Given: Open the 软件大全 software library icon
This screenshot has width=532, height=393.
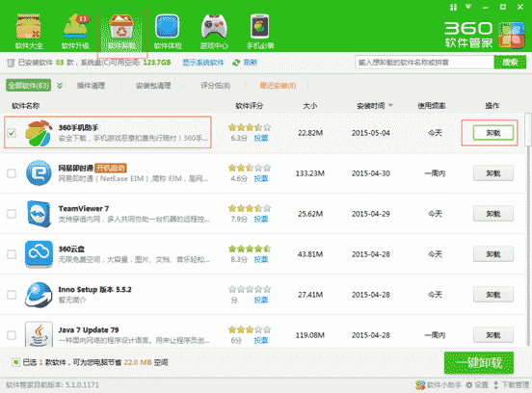Looking at the screenshot, I should pyautogui.click(x=29, y=27).
